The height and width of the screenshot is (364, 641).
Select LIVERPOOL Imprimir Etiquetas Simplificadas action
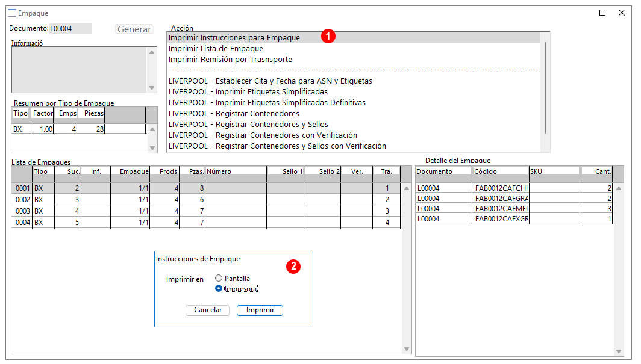(354, 92)
